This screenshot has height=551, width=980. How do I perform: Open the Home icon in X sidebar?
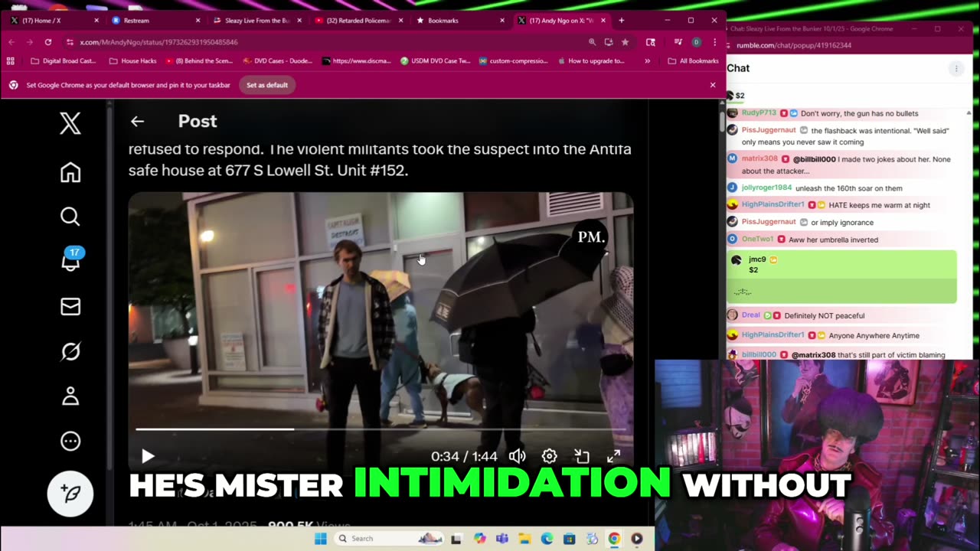tap(70, 173)
